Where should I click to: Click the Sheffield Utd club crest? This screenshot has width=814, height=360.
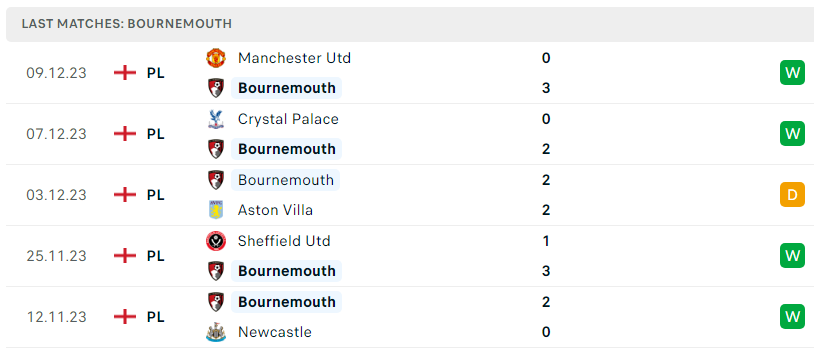click(215, 241)
